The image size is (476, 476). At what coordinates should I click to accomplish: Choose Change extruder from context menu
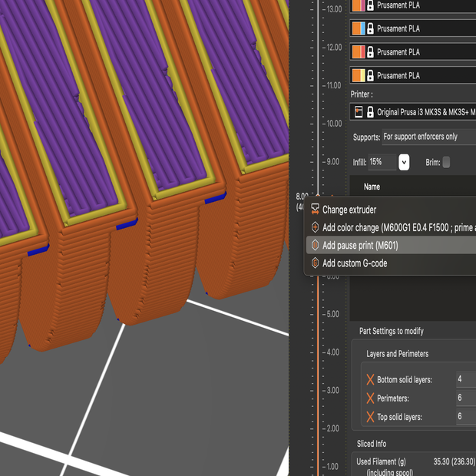coord(349,210)
